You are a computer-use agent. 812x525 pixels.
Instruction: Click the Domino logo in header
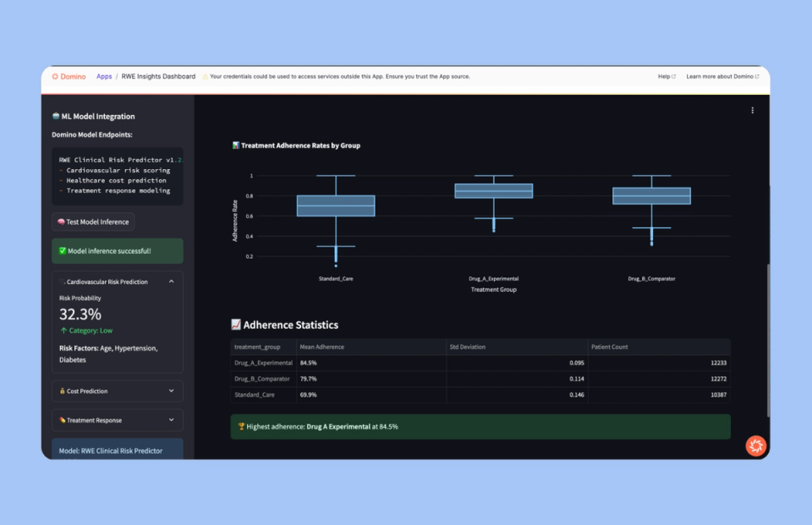(69, 77)
